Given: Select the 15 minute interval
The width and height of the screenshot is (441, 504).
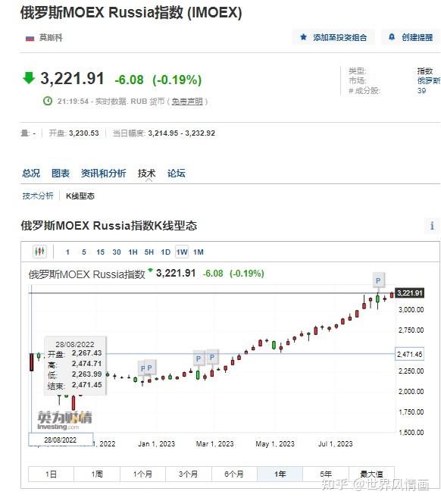Looking at the screenshot, I should 100,252.
